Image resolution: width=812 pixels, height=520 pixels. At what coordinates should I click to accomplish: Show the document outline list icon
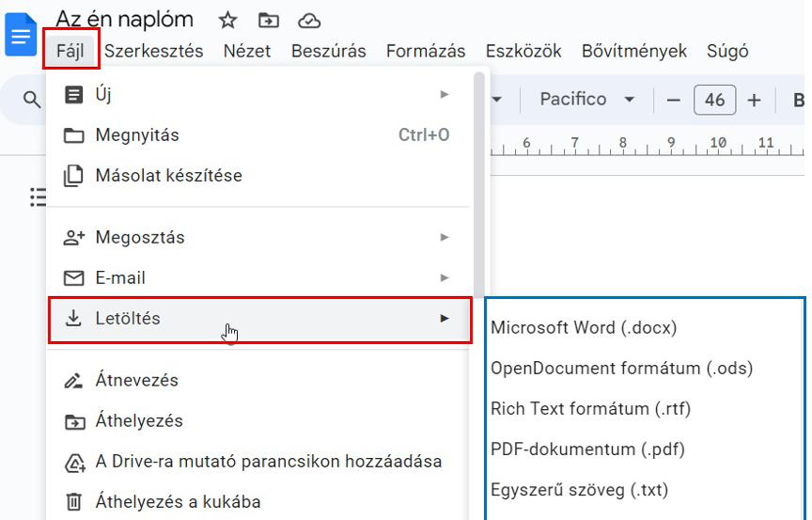click(38, 197)
